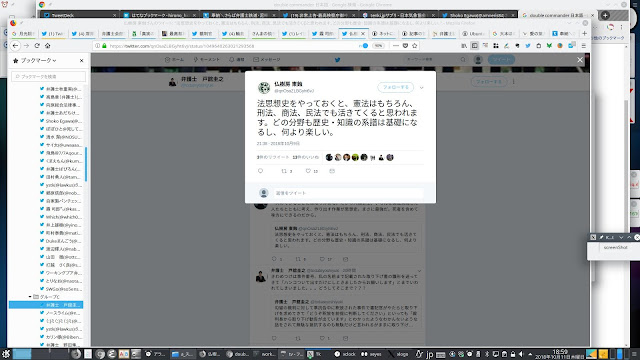Viewport: 640px width, 360px height.
Task: Click the reply tweet input box
Action: pyautogui.click(x=348, y=193)
